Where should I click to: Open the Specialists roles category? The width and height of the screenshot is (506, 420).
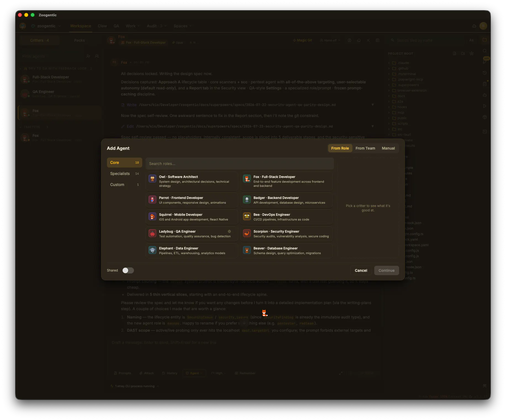(124, 174)
